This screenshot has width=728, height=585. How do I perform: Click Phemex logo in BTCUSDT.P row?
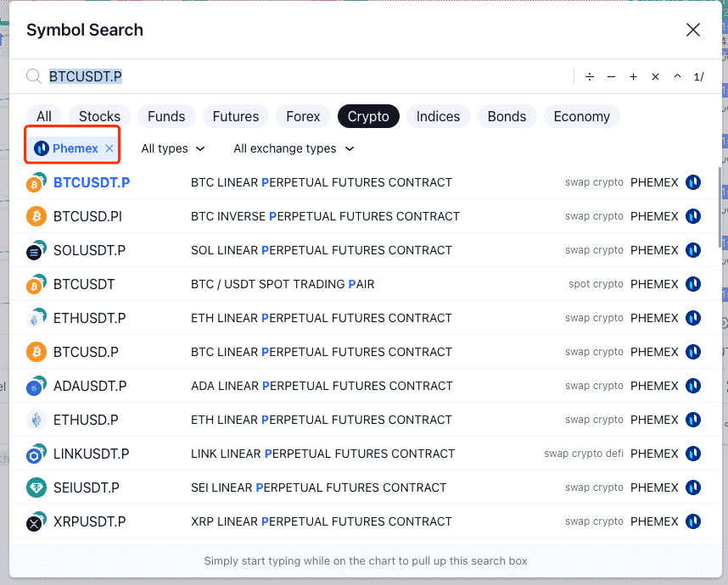[x=693, y=182]
